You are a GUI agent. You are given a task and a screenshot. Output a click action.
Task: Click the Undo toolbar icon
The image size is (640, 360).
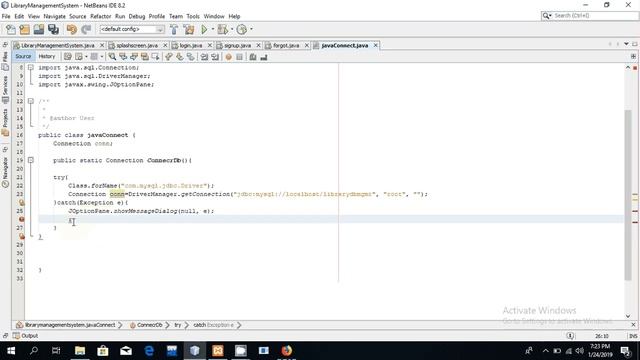(x=72, y=29)
